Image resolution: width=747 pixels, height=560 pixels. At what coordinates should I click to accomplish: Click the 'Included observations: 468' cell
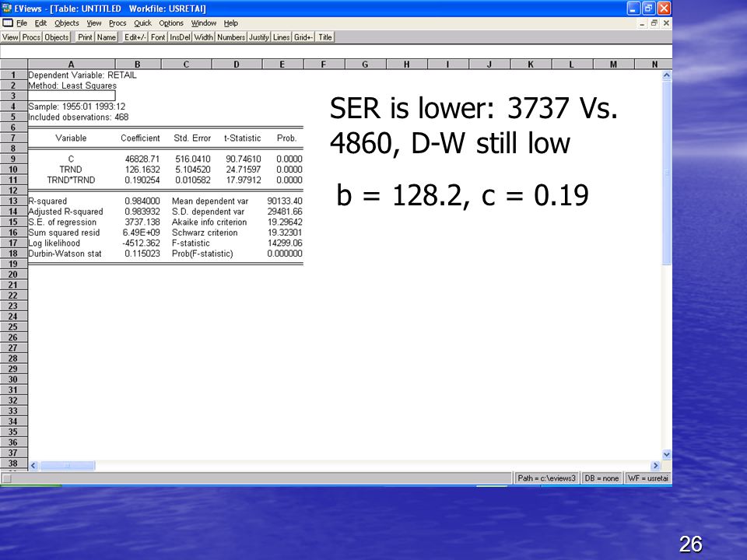[79, 117]
